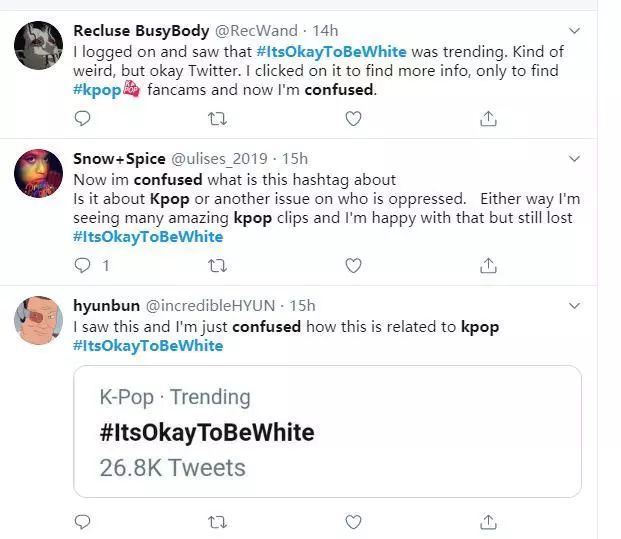This screenshot has width=621, height=539.
Task: Open #ItsOkayToBeWhite hashtag in hyunbun's tweet
Action: pyautogui.click(x=148, y=346)
